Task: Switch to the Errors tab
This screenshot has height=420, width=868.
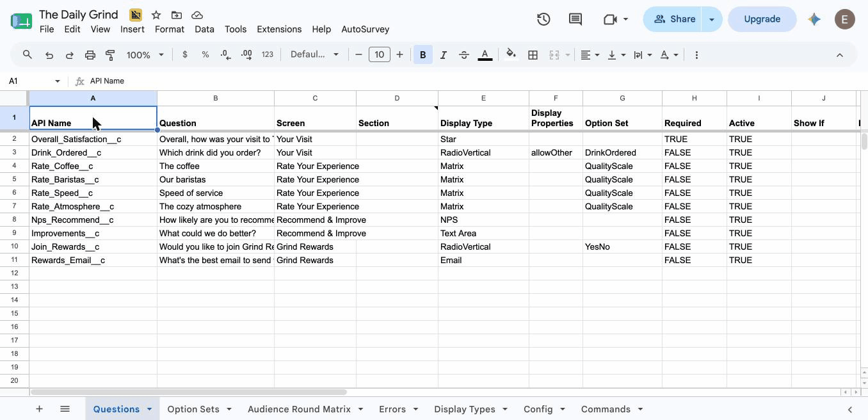Action: pyautogui.click(x=392, y=409)
